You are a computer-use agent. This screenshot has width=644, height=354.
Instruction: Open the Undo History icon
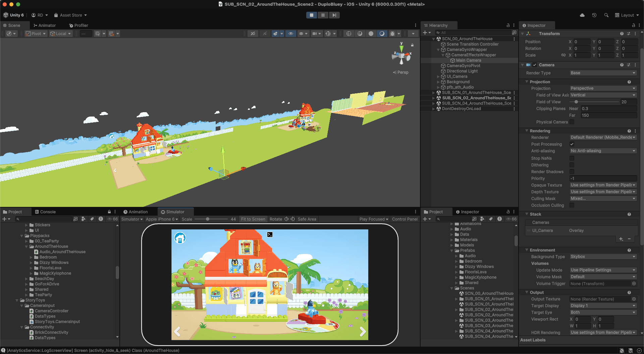594,15
